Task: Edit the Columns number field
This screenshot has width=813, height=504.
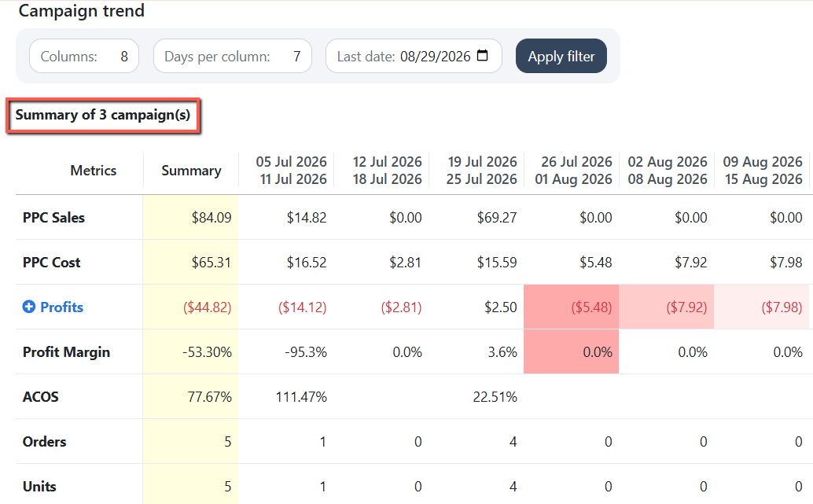Action: click(x=84, y=56)
